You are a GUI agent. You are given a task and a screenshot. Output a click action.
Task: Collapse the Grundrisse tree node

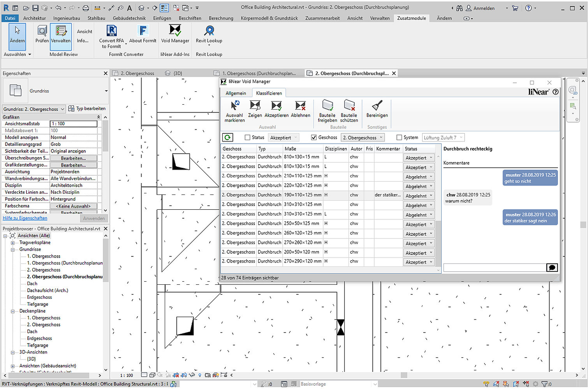tap(13, 250)
